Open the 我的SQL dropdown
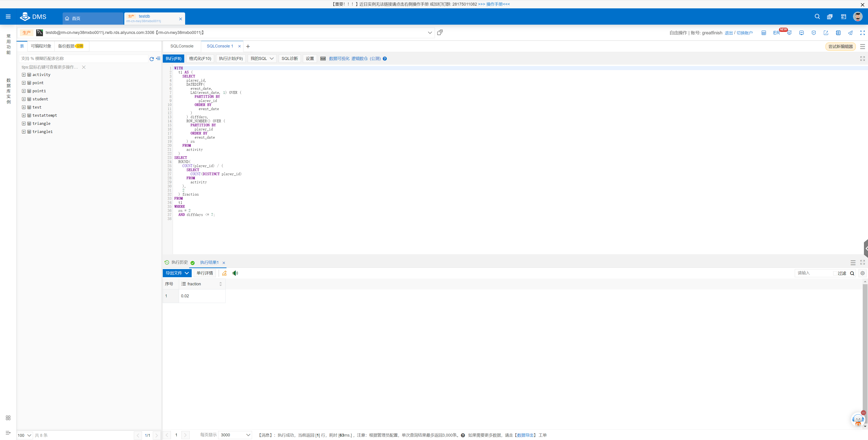Image resolution: width=868 pixels, height=440 pixels. [x=262, y=59]
